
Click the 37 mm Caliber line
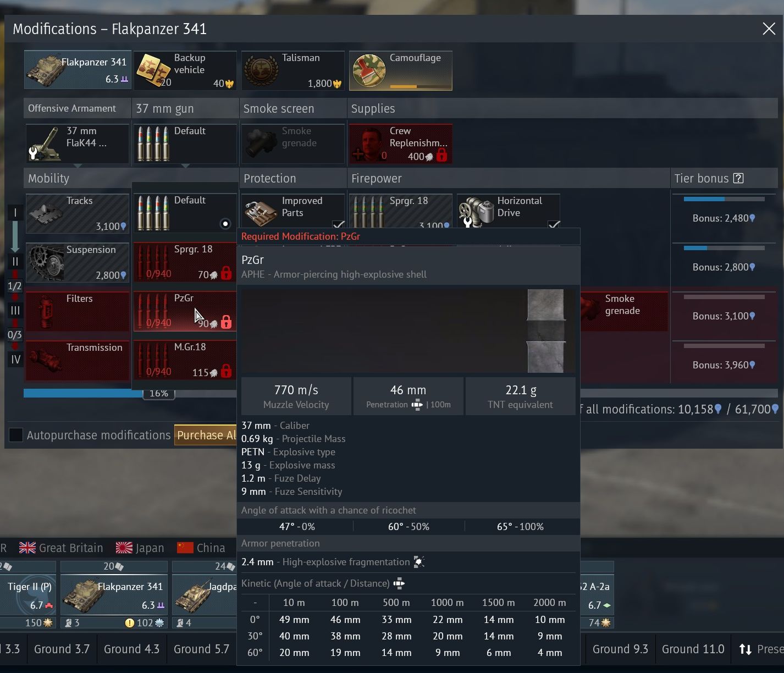pos(275,426)
